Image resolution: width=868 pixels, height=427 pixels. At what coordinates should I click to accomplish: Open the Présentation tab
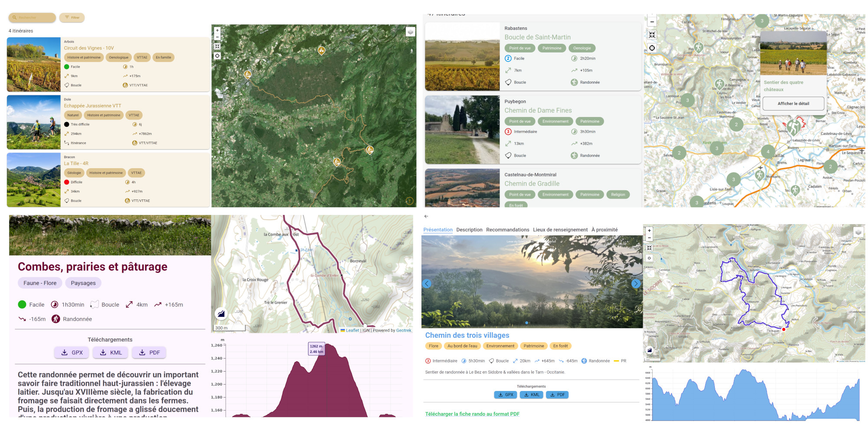[438, 230]
